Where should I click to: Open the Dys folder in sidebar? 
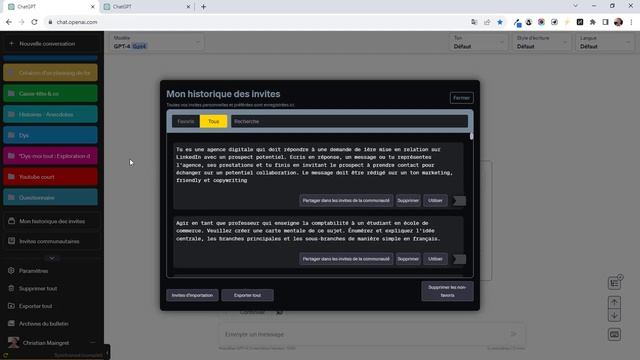[50, 135]
